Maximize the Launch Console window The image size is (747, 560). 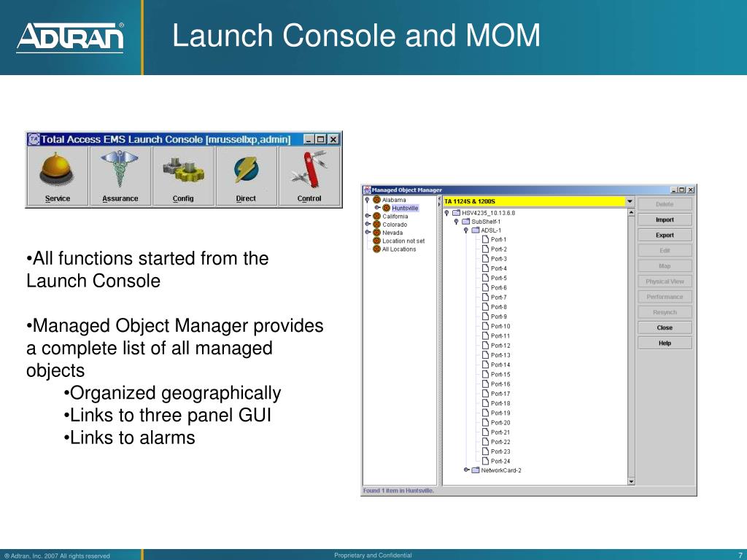point(321,139)
